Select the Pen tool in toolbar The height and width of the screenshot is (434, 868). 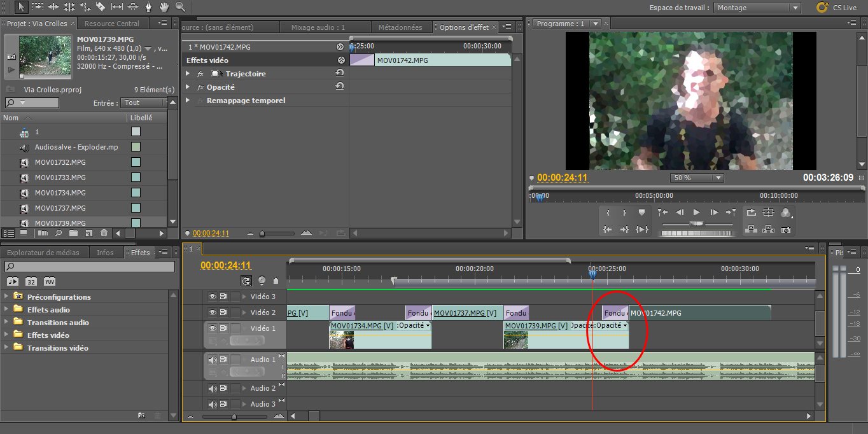point(149,7)
